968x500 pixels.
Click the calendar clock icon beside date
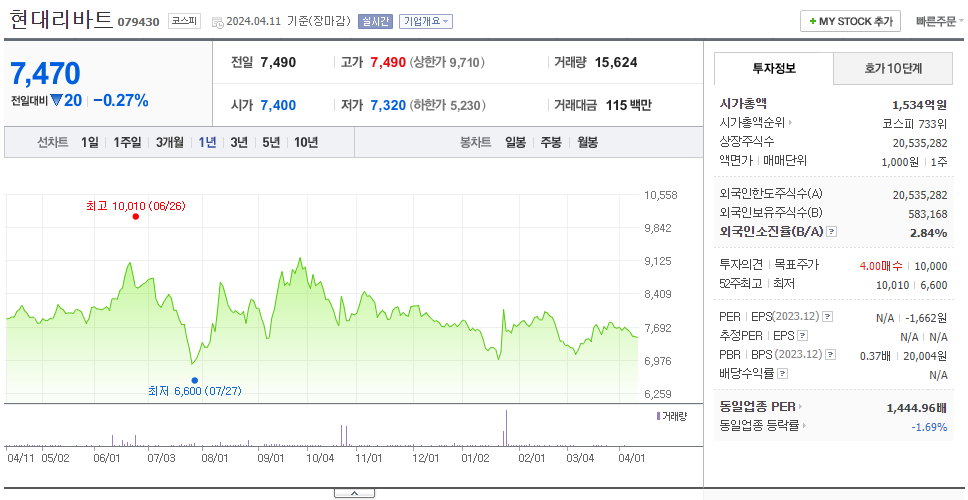[217, 22]
